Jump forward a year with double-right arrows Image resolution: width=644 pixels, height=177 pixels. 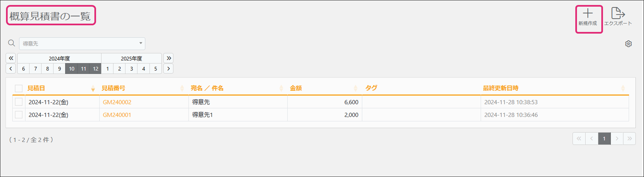tap(168, 58)
